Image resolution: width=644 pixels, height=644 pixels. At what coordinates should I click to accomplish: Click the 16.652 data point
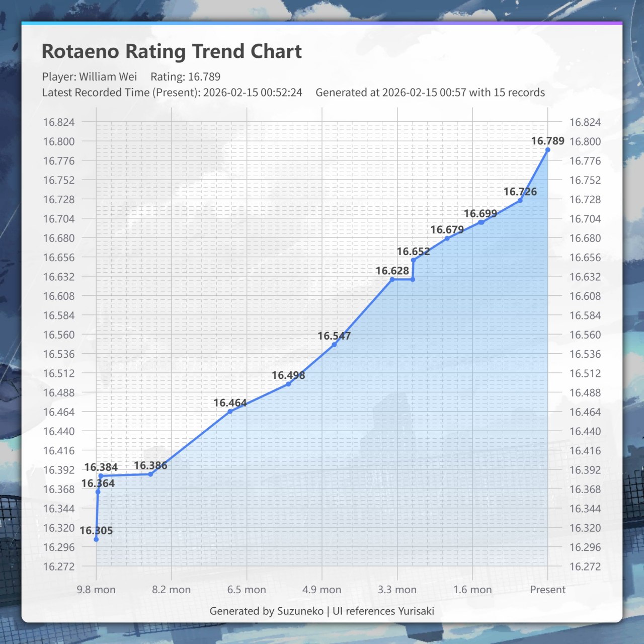click(413, 260)
